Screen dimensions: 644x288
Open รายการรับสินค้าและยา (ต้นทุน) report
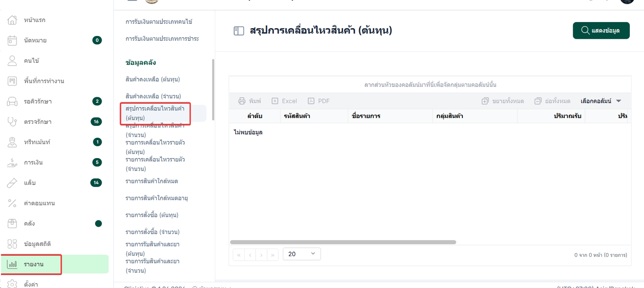(152, 249)
